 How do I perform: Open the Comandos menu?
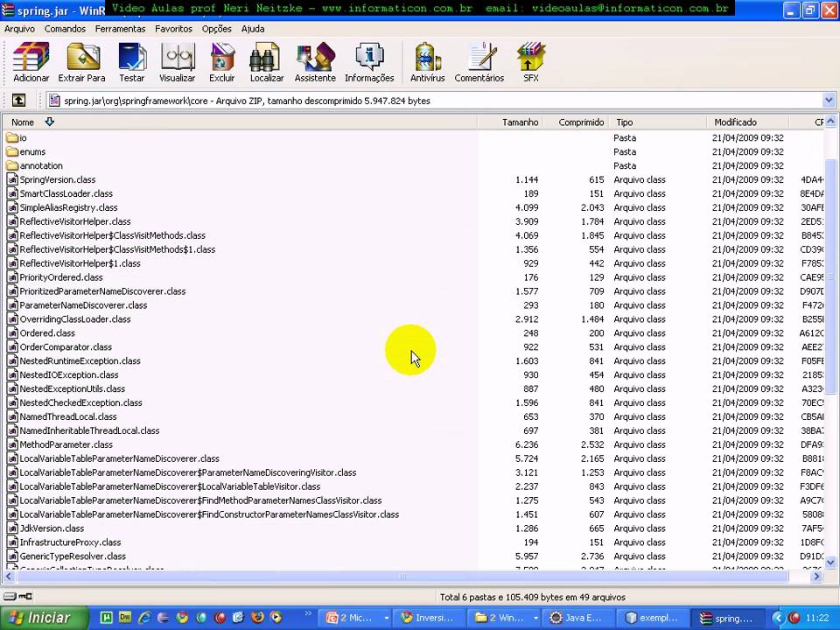(65, 29)
